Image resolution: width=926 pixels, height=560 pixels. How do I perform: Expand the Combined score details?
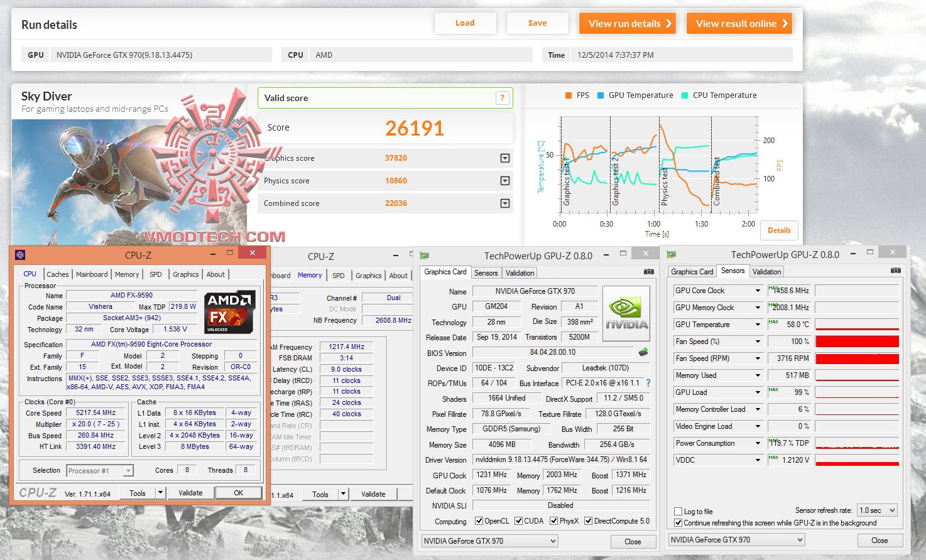(x=505, y=203)
